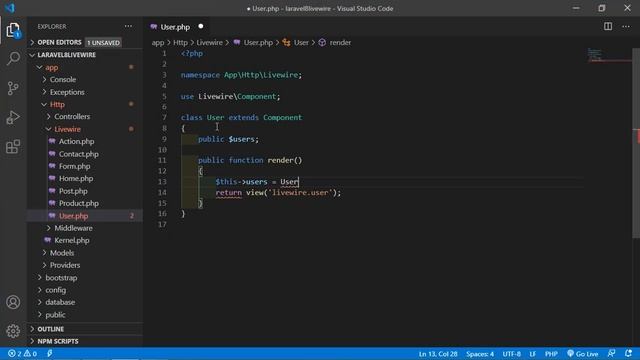Open the Extensions view
Screen dimensions: 640x360
[x=13, y=147]
